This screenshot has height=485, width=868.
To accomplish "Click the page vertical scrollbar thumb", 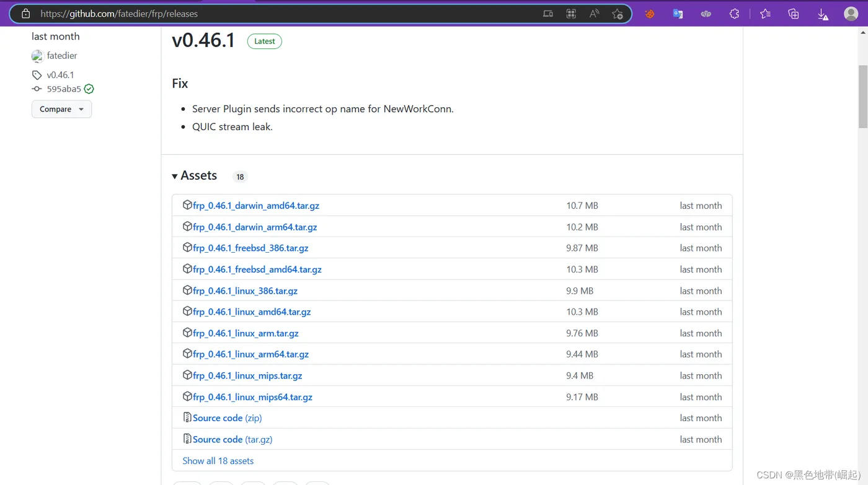I will (x=862, y=96).
